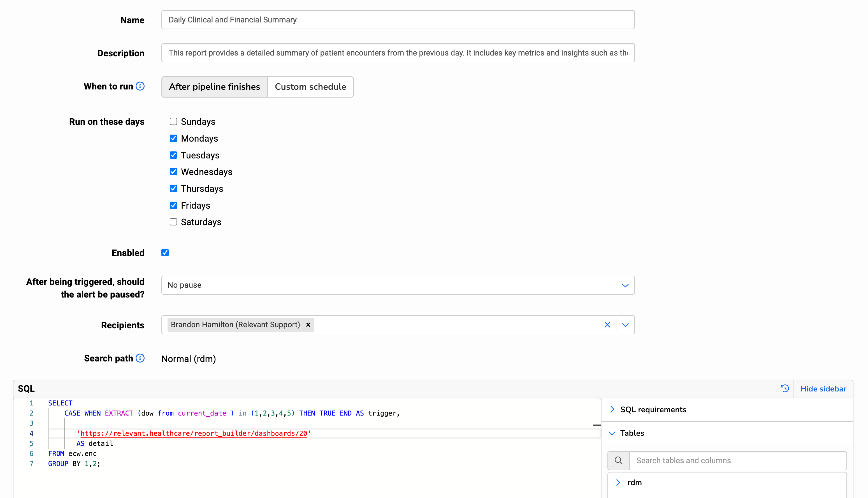Select After pipeline finishes option
This screenshot has height=498, width=868.
click(215, 87)
